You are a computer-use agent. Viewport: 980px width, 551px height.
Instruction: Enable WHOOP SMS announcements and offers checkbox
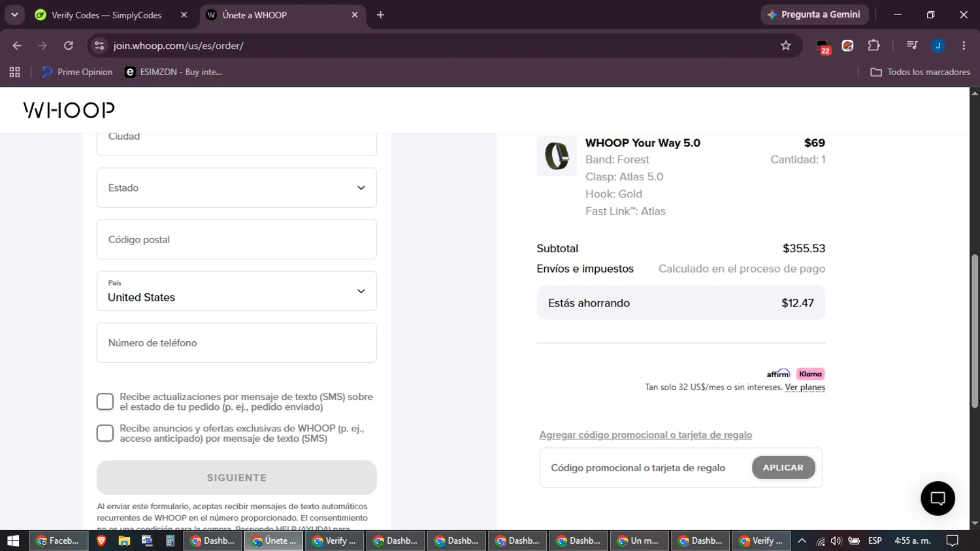point(105,433)
